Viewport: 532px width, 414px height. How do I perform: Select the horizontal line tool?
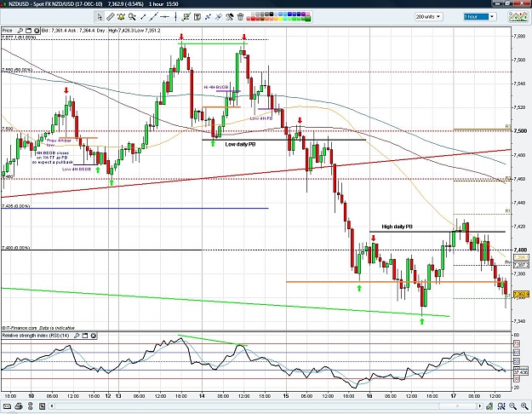point(164,17)
